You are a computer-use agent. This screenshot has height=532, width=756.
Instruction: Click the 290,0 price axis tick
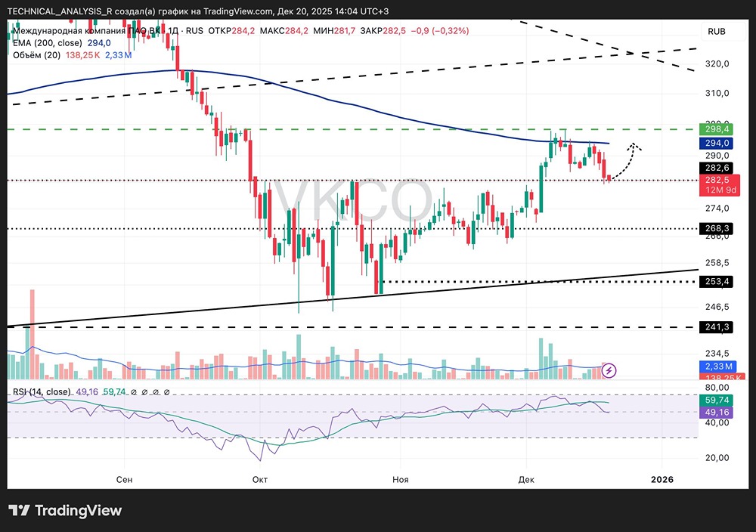pos(717,155)
